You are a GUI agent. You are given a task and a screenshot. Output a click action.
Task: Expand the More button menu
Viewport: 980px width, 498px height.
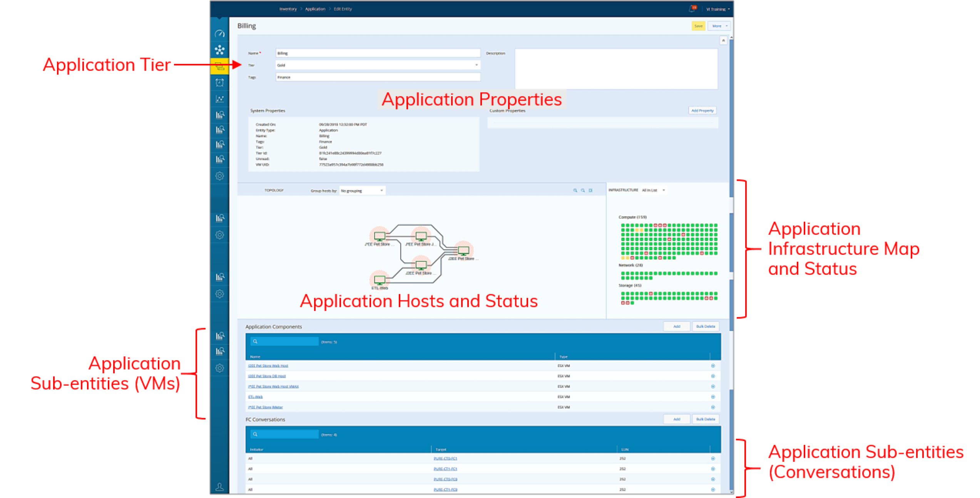click(x=719, y=26)
